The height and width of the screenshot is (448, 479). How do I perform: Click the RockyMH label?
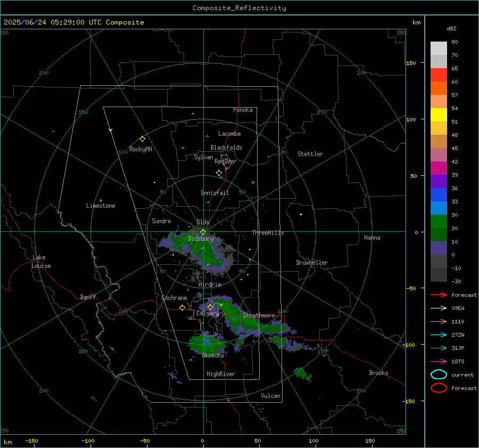pos(141,149)
